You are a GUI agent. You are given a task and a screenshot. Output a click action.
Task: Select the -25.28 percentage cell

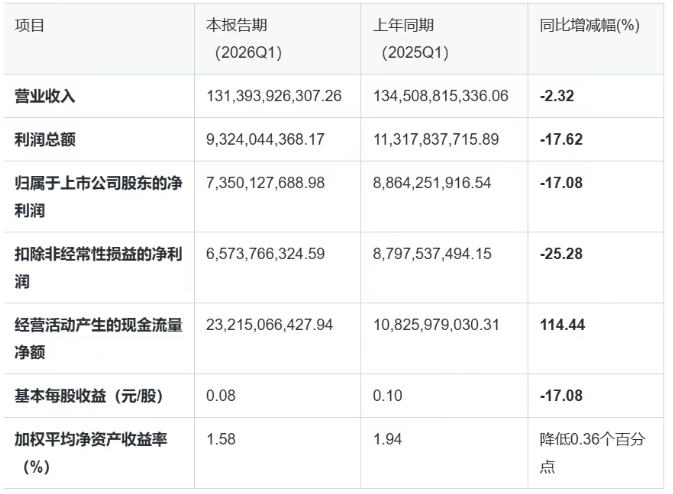[x=560, y=254]
